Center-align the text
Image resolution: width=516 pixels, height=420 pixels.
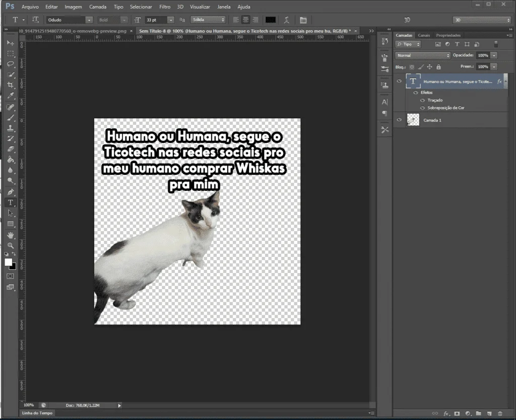click(x=245, y=20)
